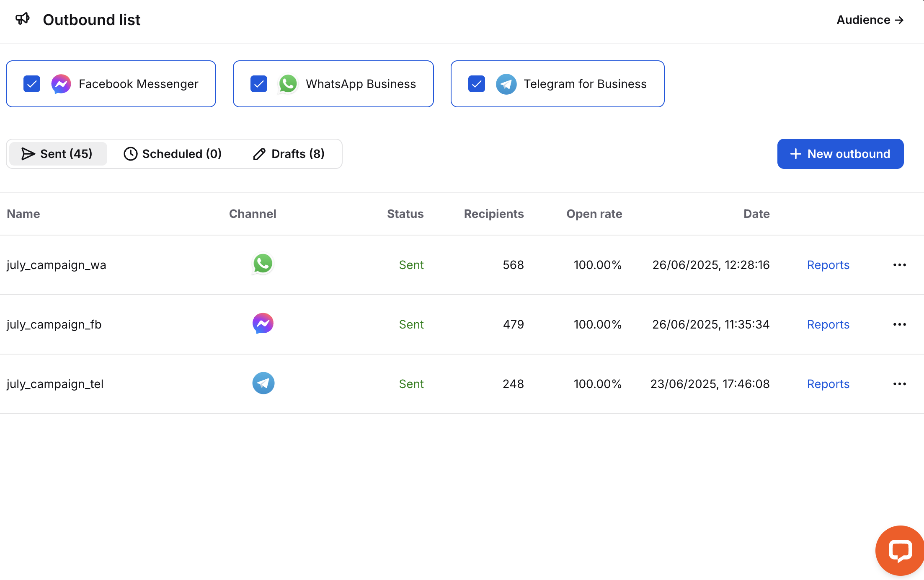Click the megaphone icon beside Outbound list
The height and width of the screenshot is (580, 924).
coord(23,19)
